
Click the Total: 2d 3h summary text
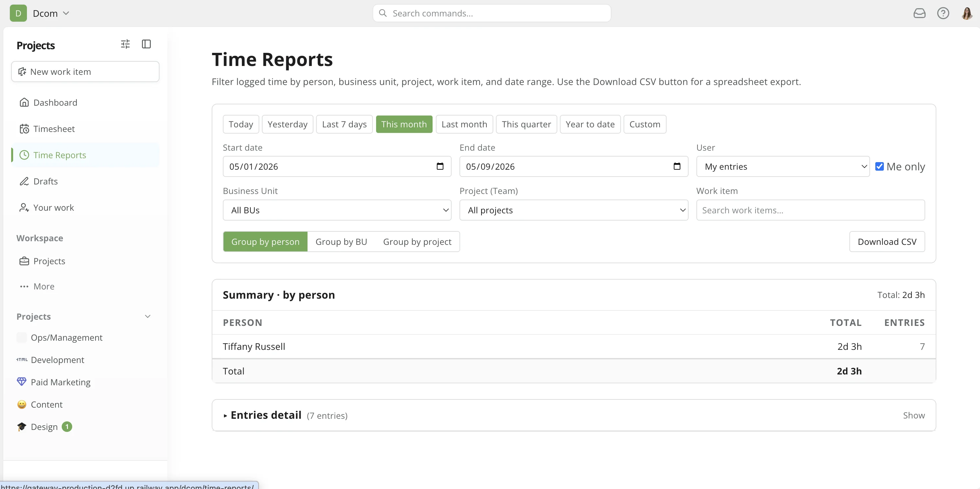[901, 295]
